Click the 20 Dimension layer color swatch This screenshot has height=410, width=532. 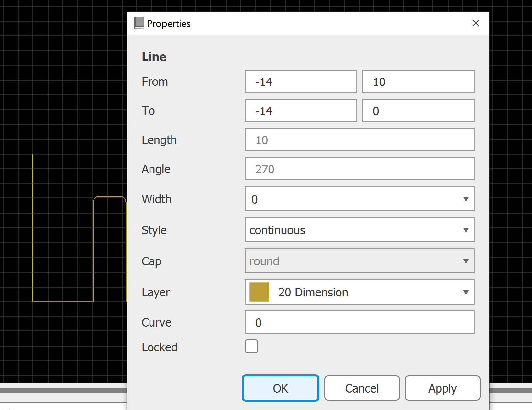(259, 292)
